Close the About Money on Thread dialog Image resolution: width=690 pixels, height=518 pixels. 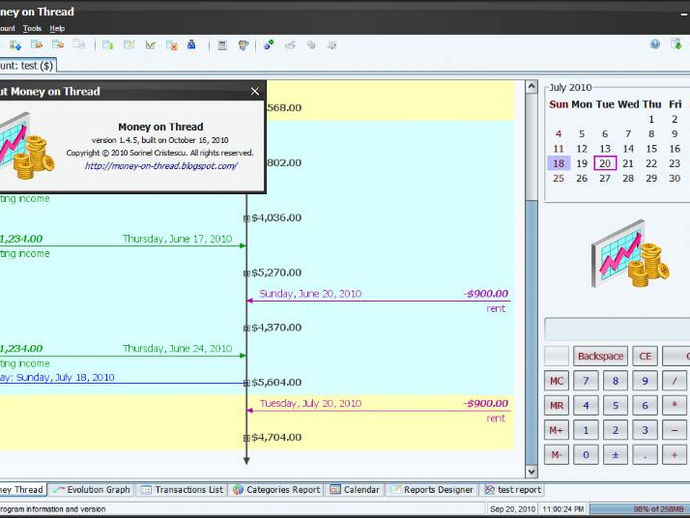(x=255, y=91)
